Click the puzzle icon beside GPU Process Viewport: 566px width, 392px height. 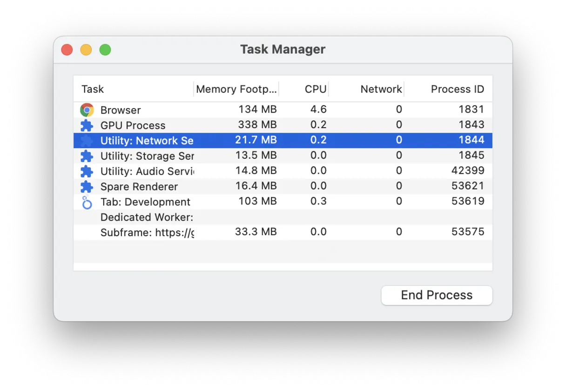(x=87, y=125)
